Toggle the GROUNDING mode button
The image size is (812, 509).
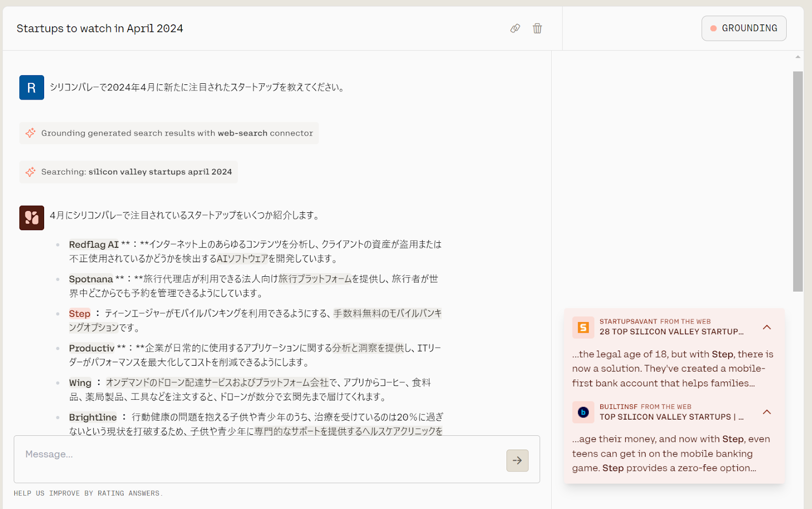(743, 28)
